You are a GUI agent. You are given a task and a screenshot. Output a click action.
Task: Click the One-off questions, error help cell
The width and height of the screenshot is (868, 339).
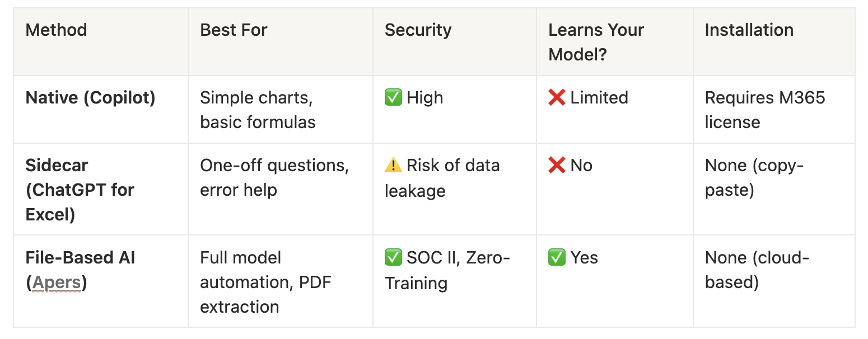[x=274, y=177]
